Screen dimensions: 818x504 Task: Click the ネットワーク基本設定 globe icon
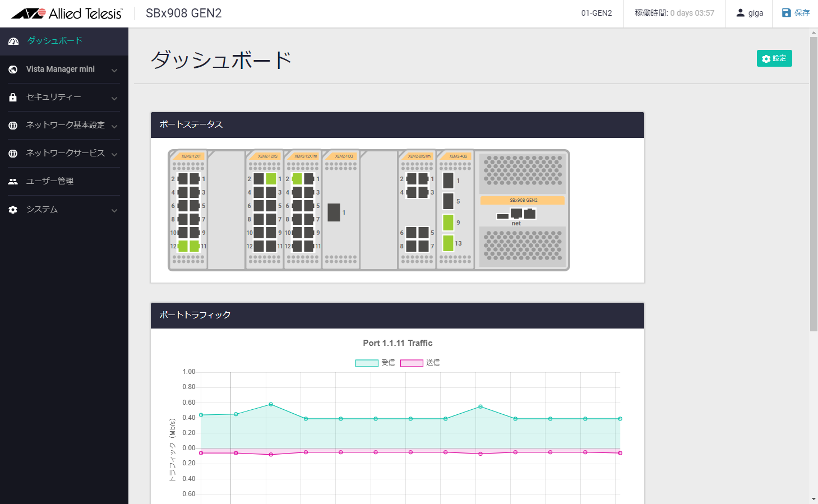13,125
